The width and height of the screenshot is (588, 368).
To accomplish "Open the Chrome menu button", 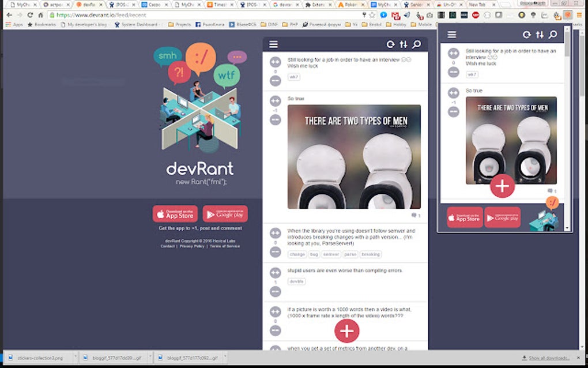I will (579, 15).
